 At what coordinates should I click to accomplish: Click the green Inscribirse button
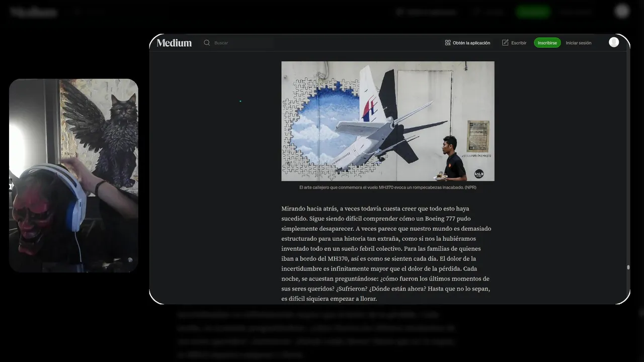(x=547, y=43)
